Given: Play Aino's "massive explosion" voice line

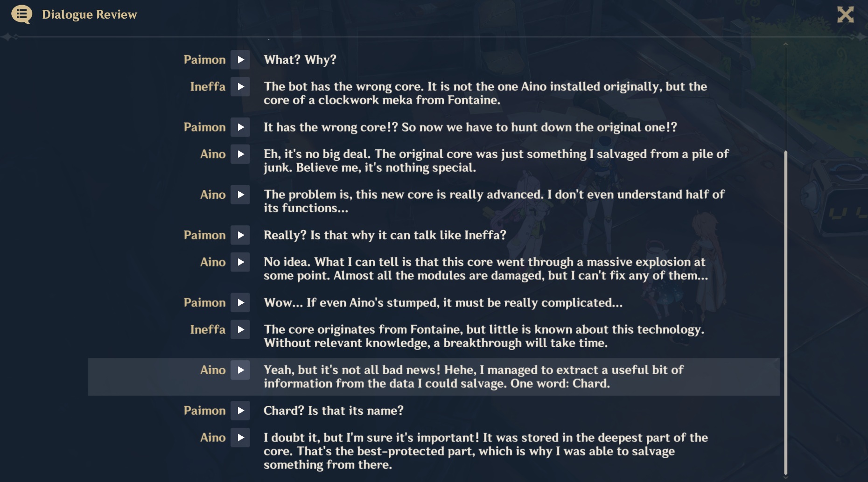Looking at the screenshot, I should click(x=240, y=262).
